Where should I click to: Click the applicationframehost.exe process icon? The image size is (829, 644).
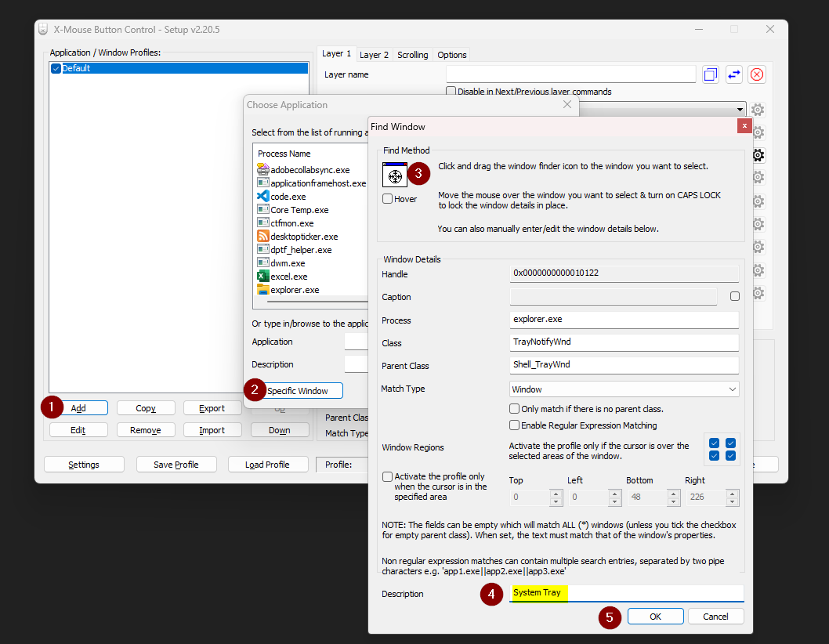(x=262, y=183)
